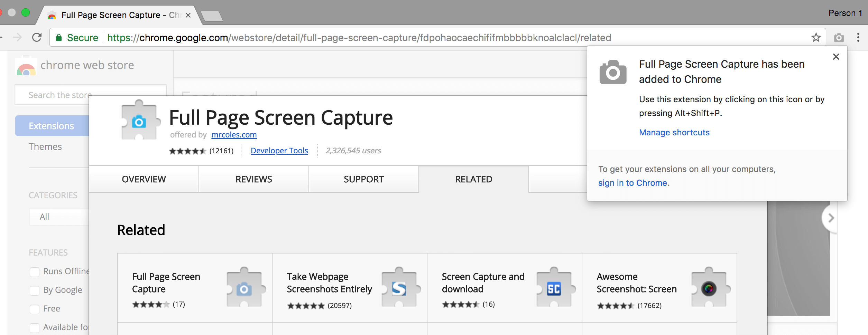The width and height of the screenshot is (868, 335).
Task: Click the Chrome Web Store logo
Action: (x=26, y=66)
